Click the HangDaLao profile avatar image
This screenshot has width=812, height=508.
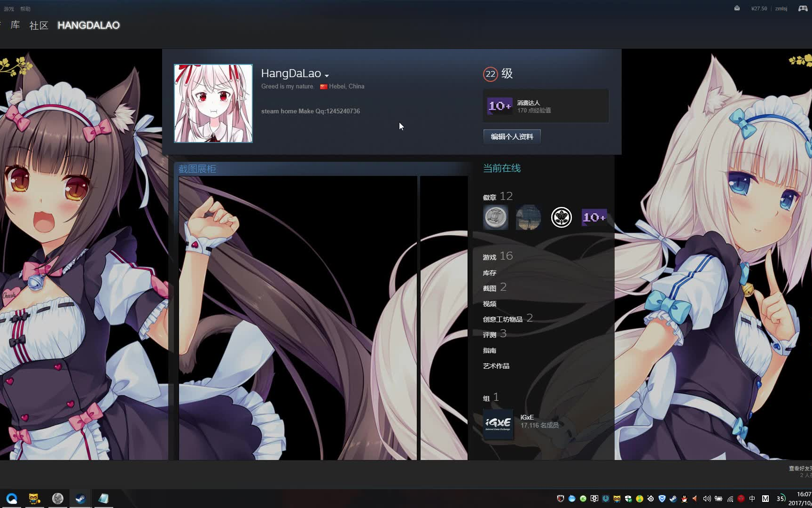pyautogui.click(x=213, y=103)
